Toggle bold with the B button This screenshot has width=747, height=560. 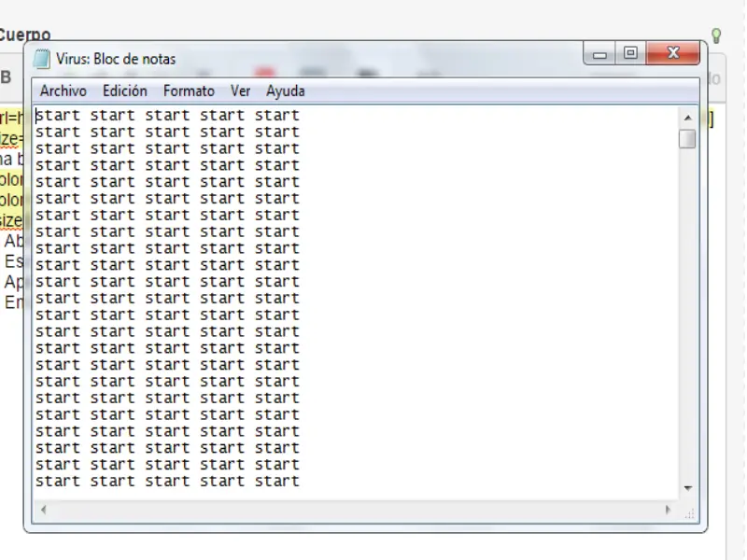coord(7,77)
